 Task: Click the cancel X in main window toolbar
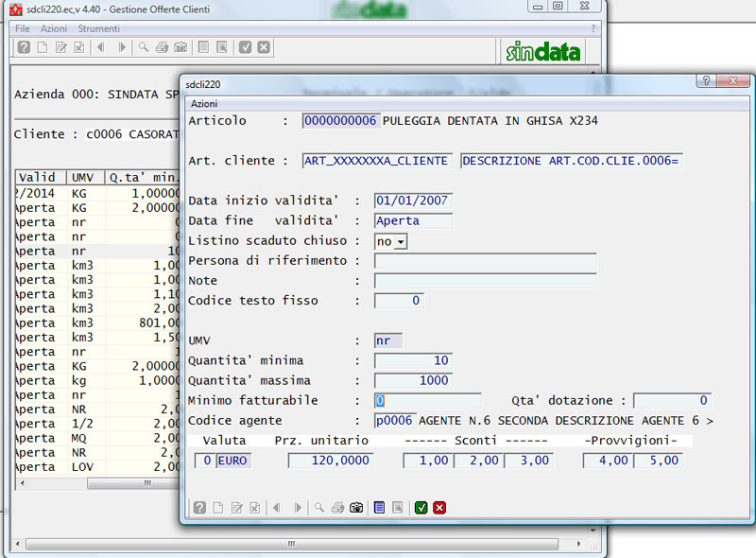tap(264, 47)
